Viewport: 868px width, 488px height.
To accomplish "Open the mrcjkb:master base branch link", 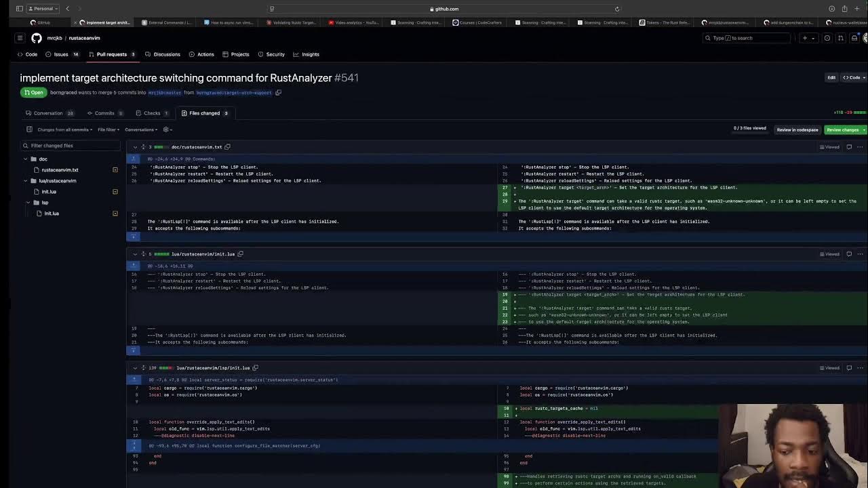I will point(165,92).
